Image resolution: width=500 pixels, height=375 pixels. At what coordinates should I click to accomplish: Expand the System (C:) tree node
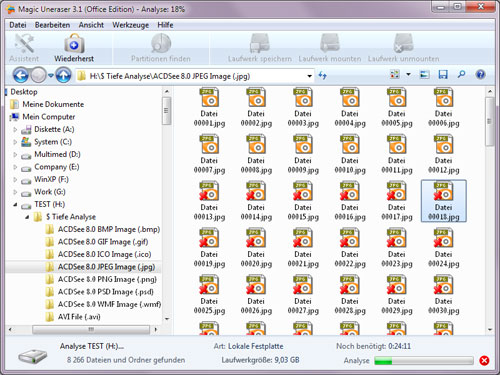(15, 142)
